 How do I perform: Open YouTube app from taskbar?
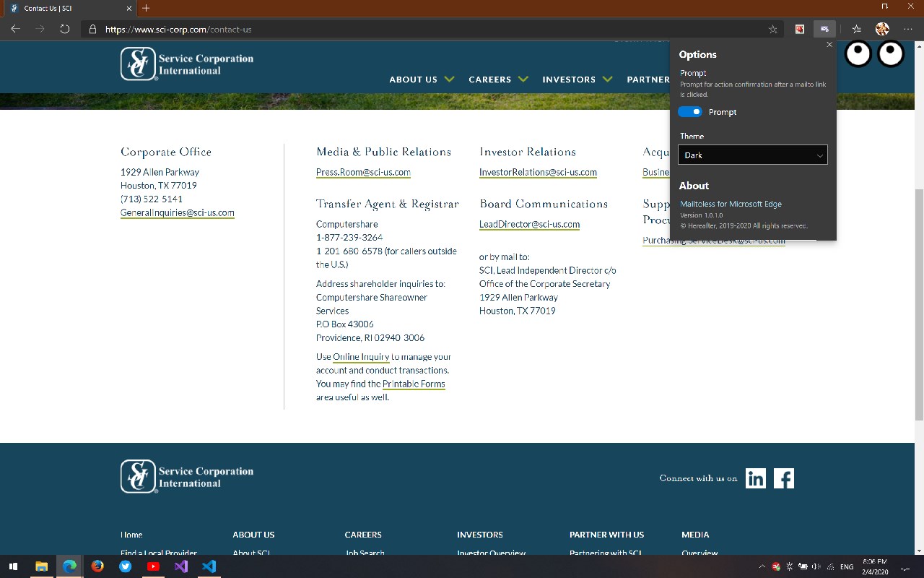pyautogui.click(x=153, y=566)
